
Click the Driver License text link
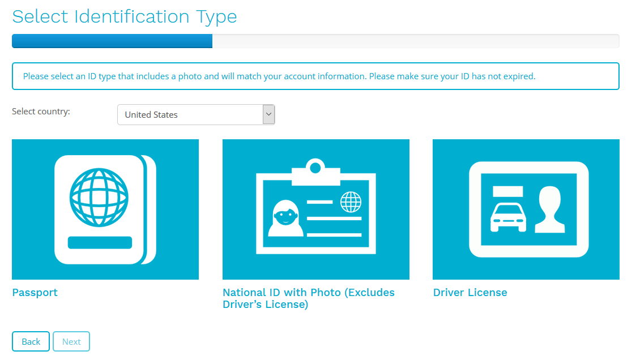click(x=470, y=293)
